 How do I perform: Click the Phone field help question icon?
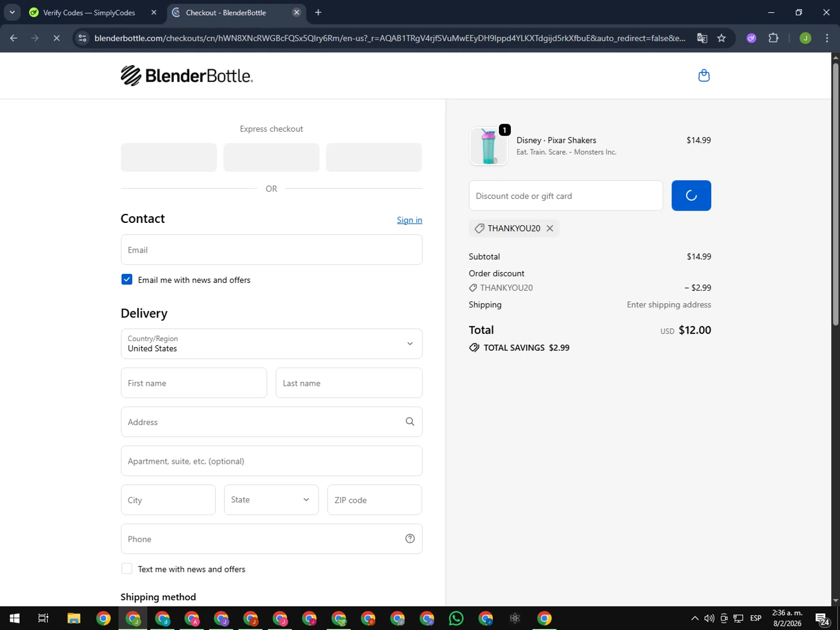click(x=410, y=539)
